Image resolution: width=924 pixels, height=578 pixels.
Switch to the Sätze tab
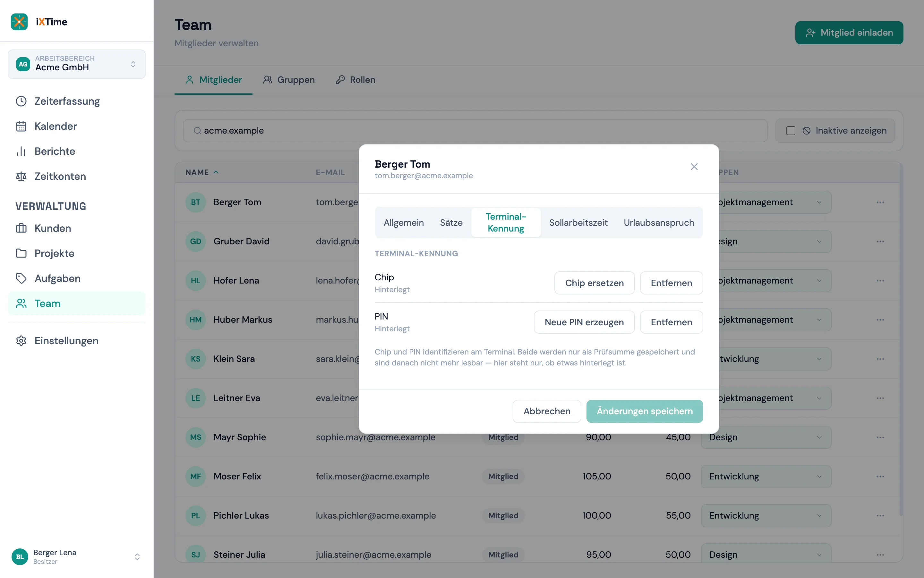(451, 223)
